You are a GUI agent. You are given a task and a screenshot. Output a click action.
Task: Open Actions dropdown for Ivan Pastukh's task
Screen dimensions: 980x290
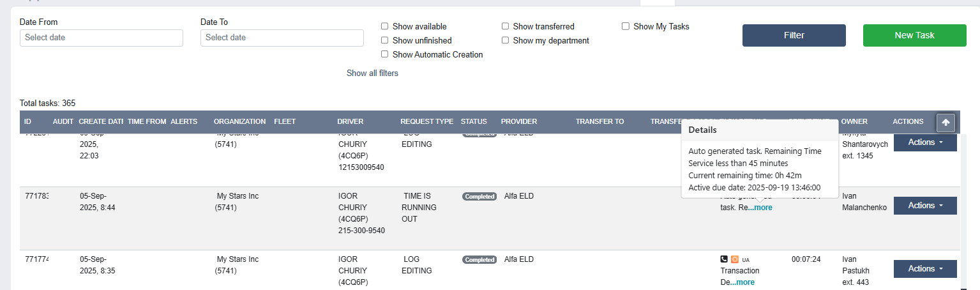(925, 269)
